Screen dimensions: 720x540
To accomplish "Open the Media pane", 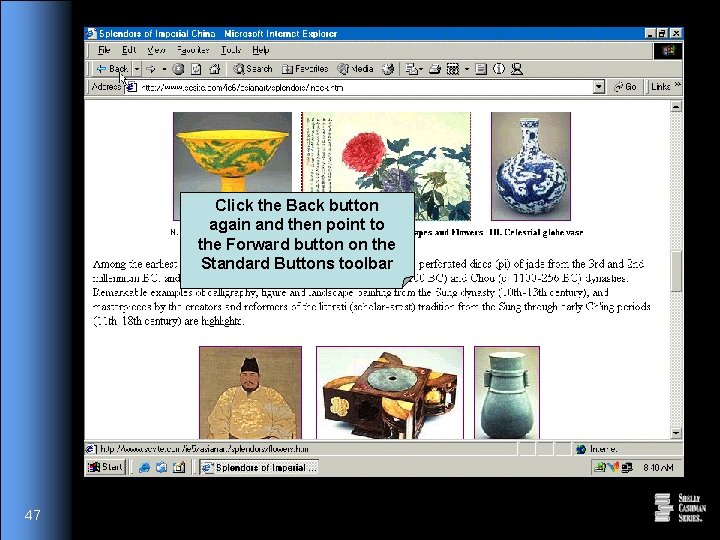I will [355, 69].
